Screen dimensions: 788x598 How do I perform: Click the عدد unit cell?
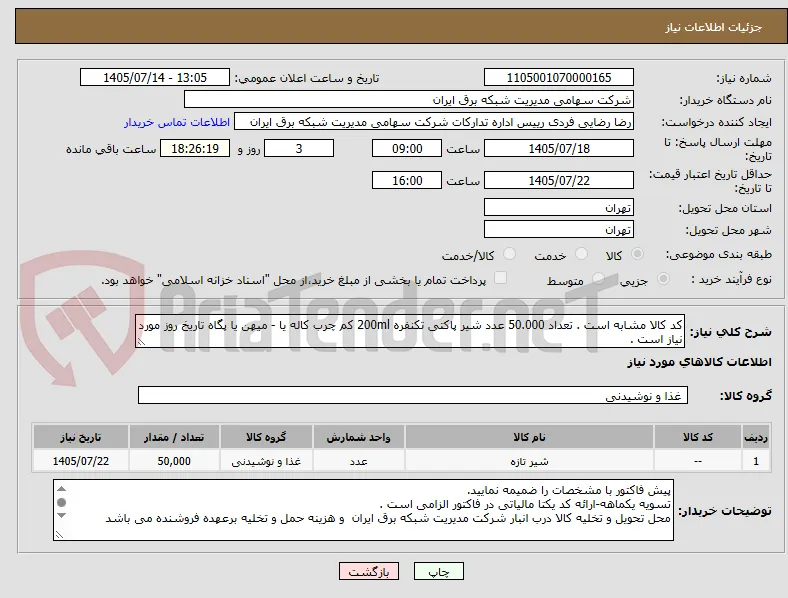[x=358, y=461]
